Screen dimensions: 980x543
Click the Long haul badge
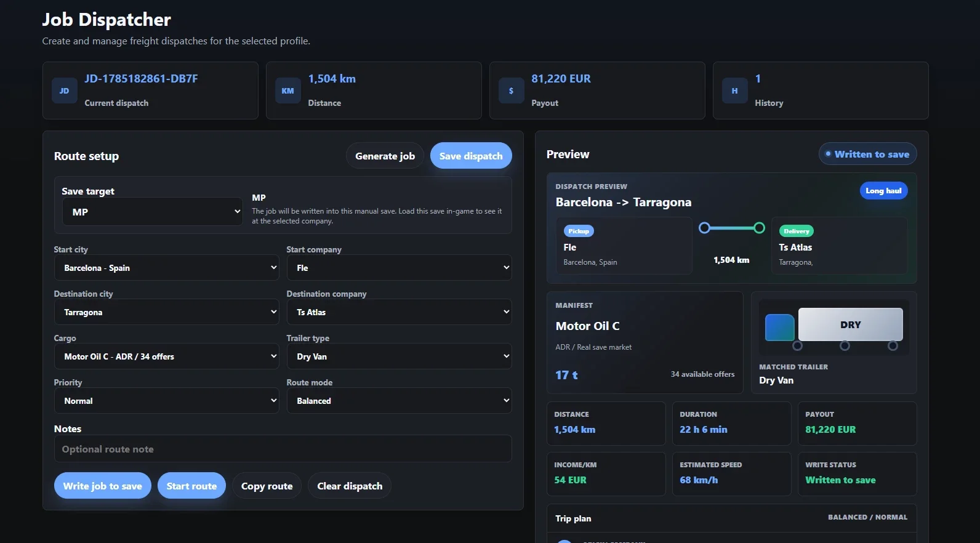click(x=883, y=191)
